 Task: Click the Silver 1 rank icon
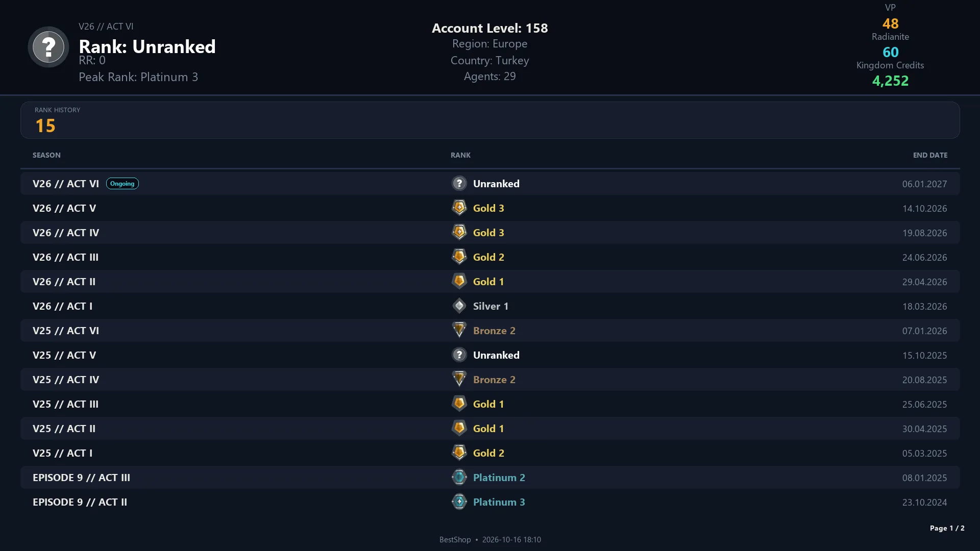click(459, 306)
